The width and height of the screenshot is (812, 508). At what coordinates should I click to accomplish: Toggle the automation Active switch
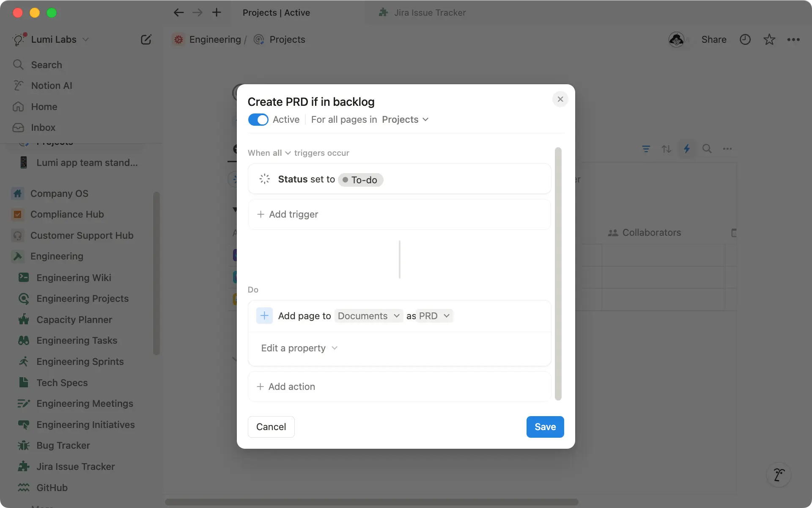coord(258,119)
